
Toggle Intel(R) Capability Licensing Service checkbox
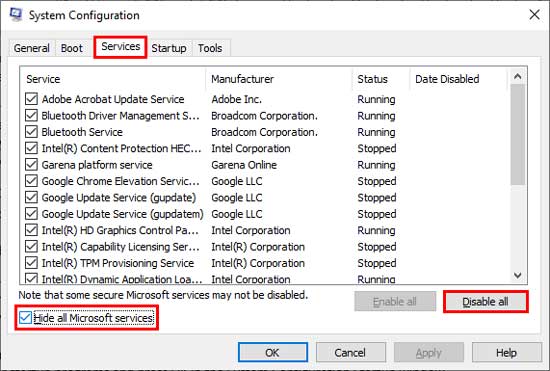(x=32, y=247)
